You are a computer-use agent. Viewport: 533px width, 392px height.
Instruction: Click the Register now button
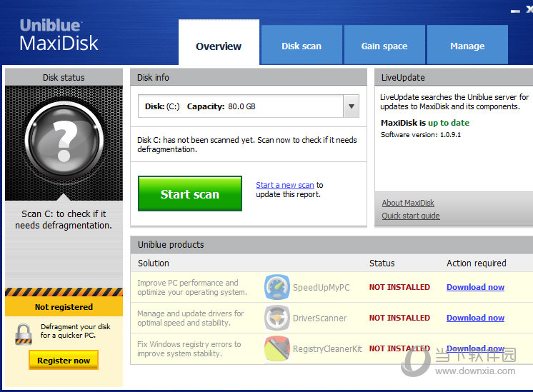(64, 360)
